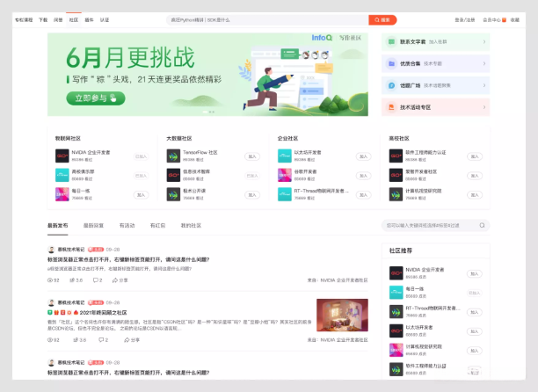Click the red gift icon beside 会员中心
Viewport: 538px width, 392px height.
coord(504,20)
